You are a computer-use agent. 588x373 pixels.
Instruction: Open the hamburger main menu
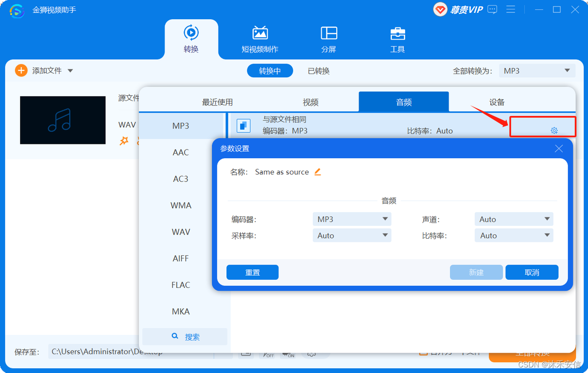[510, 10]
